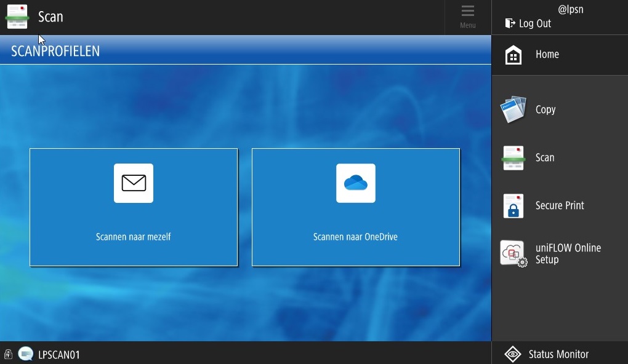Click the uniFLOW Online Setup icon
This screenshot has width=628, height=364.
pos(513,253)
